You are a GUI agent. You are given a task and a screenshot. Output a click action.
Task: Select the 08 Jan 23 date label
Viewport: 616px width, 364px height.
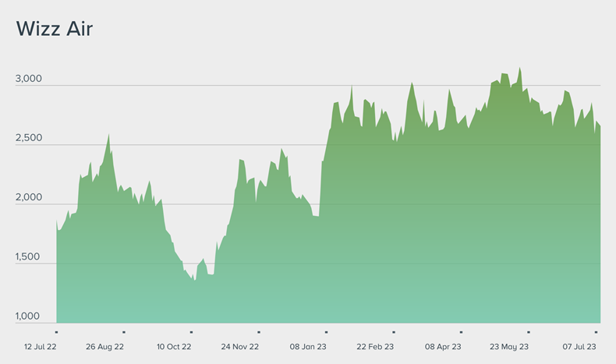point(309,346)
